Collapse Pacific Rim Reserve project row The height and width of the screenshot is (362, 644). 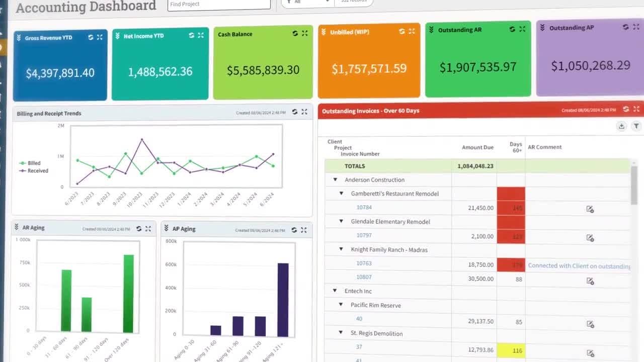coord(341,305)
